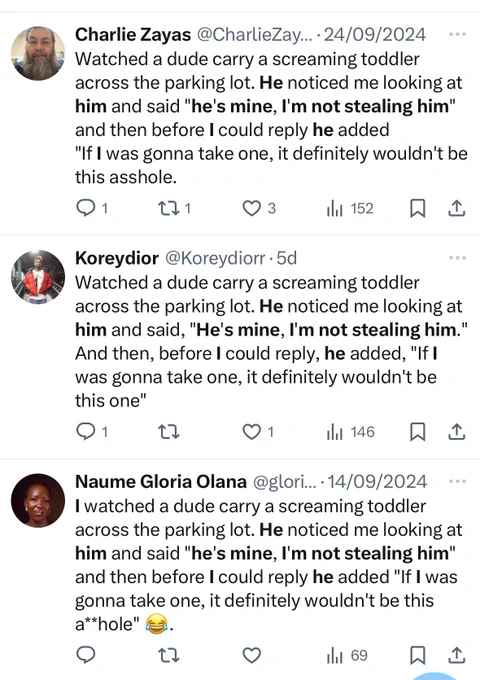Open Charlie Zayas's avatar
The image size is (480, 680).
click(x=38, y=53)
